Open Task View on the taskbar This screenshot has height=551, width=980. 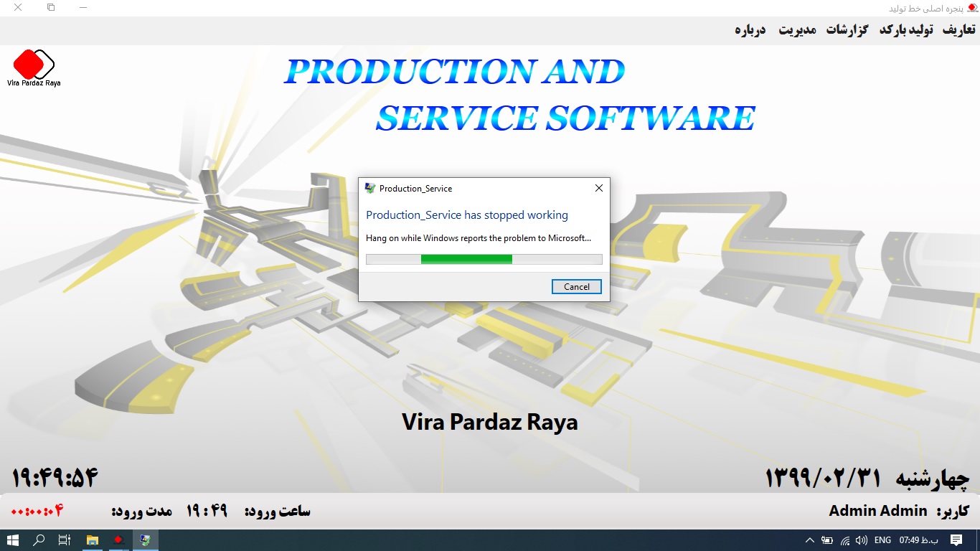[65, 540]
